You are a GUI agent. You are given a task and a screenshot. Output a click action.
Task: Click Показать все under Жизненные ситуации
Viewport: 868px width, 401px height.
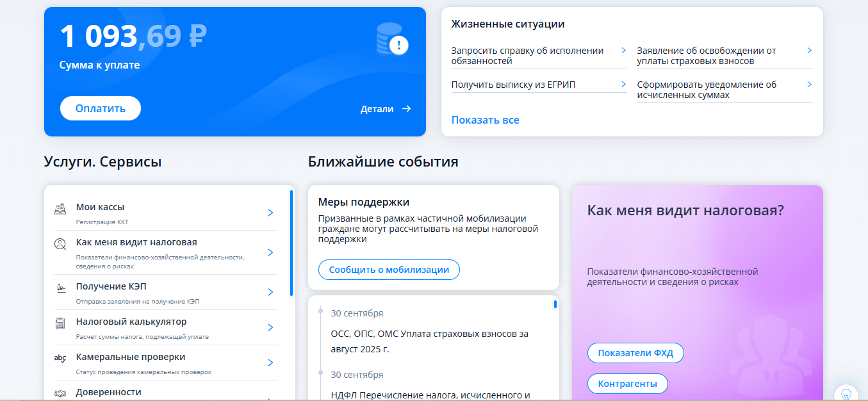486,120
